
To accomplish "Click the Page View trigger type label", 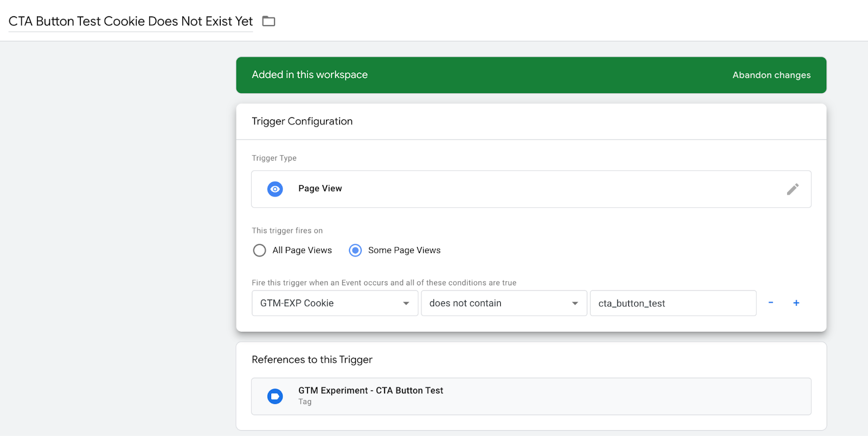I will 320,188.
